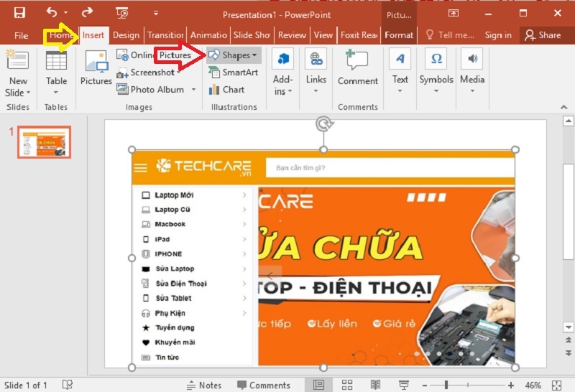This screenshot has height=392, width=575.
Task: Zoom out with the minus button
Action: pyautogui.click(x=425, y=386)
